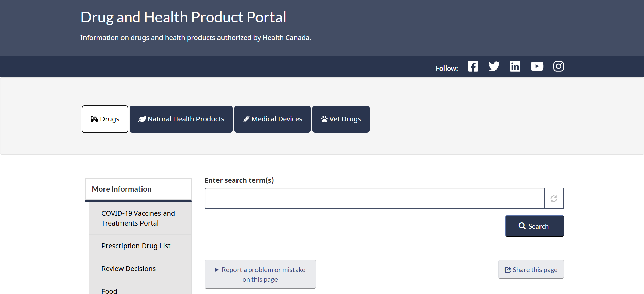Go to Prescription Drug List
Image resolution: width=644 pixels, height=294 pixels.
pyautogui.click(x=136, y=246)
